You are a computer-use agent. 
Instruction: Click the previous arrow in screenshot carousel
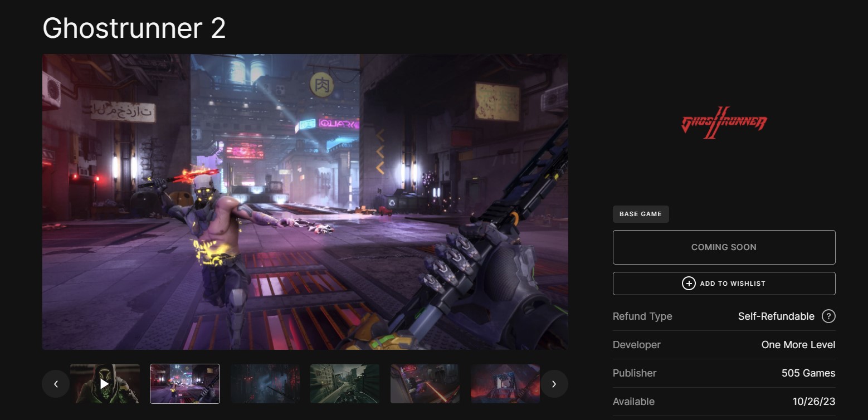pos(56,384)
